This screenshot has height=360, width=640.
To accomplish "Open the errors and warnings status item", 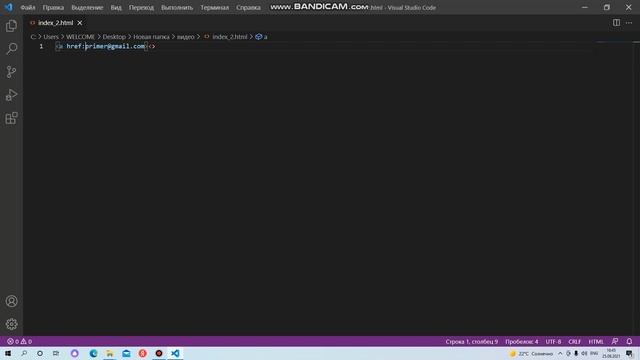I will (19, 342).
